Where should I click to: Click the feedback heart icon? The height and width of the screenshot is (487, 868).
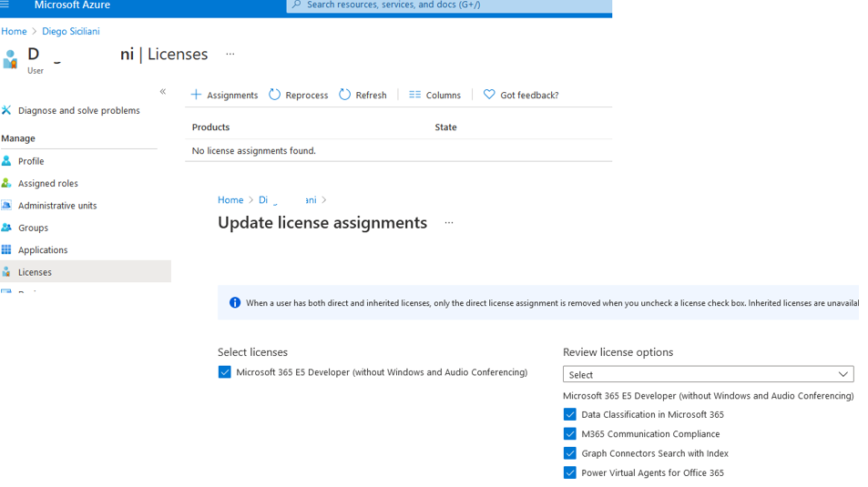point(489,95)
